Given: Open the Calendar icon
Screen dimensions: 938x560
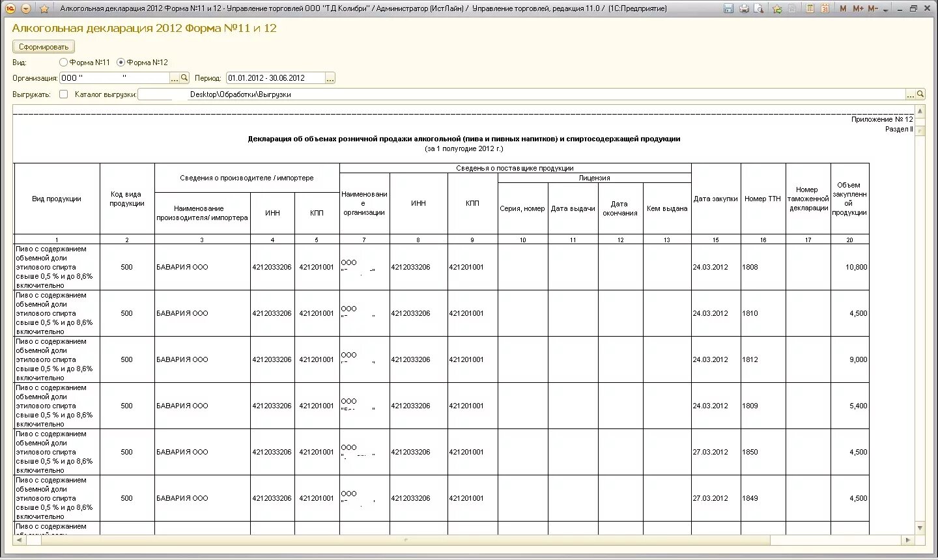Looking at the screenshot, I should point(825,8).
